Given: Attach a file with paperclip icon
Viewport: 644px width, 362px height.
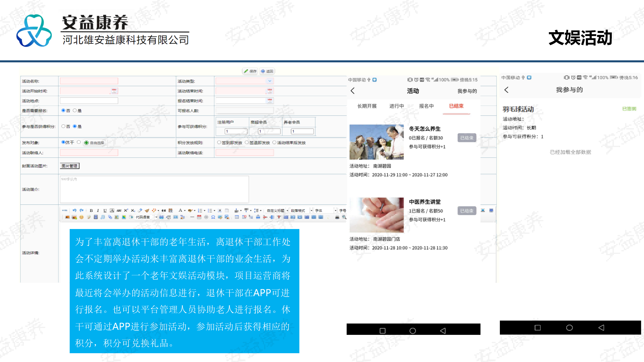Looking at the screenshot, I should 110,217.
